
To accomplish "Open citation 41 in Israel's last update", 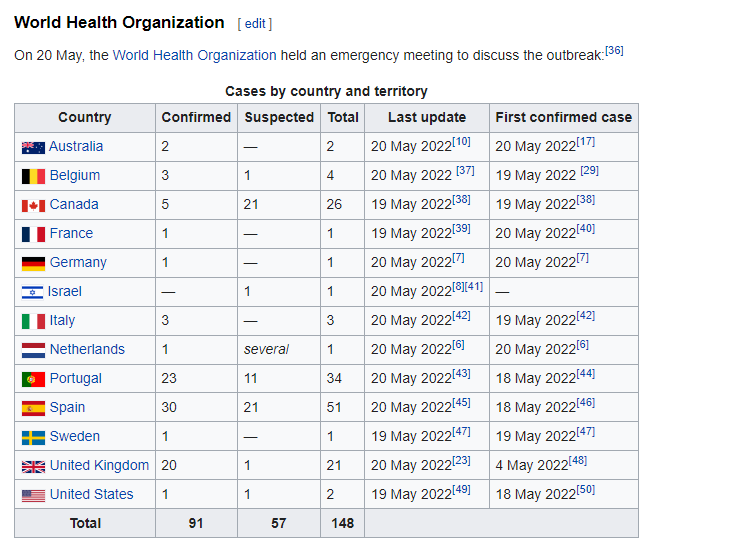I will (x=474, y=286).
